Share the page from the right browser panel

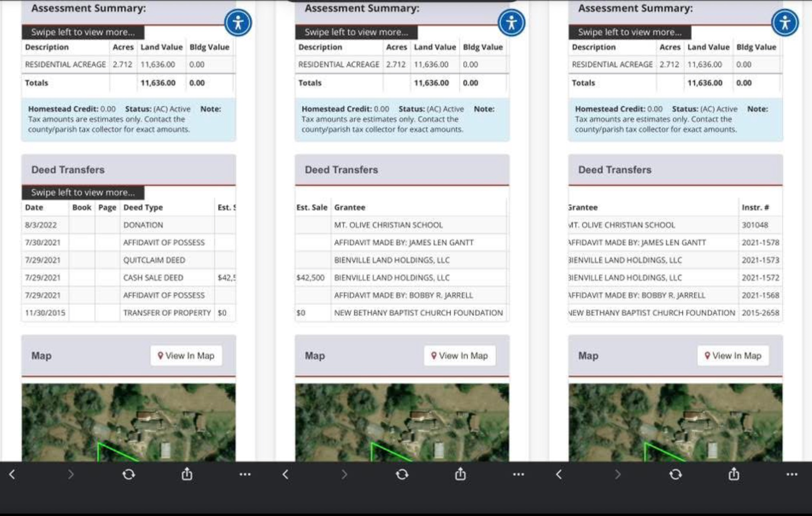tap(734, 474)
